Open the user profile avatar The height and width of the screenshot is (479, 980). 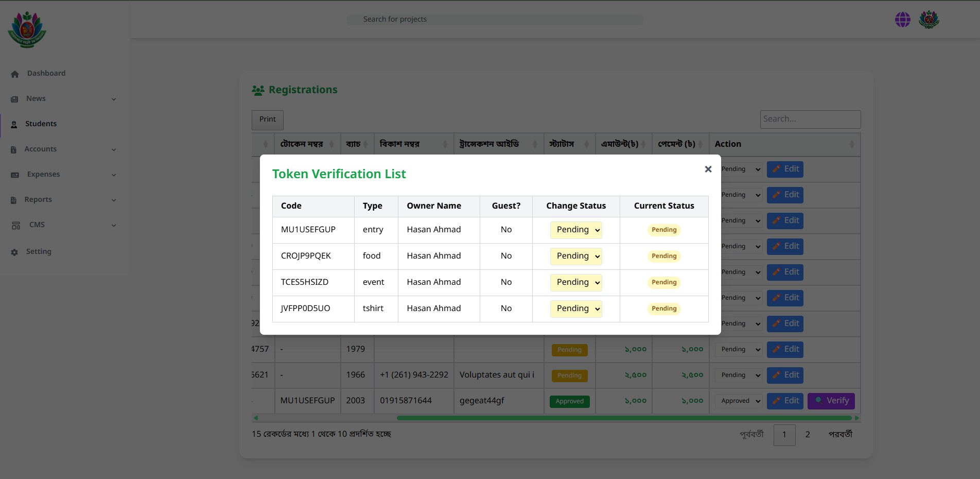click(x=929, y=20)
